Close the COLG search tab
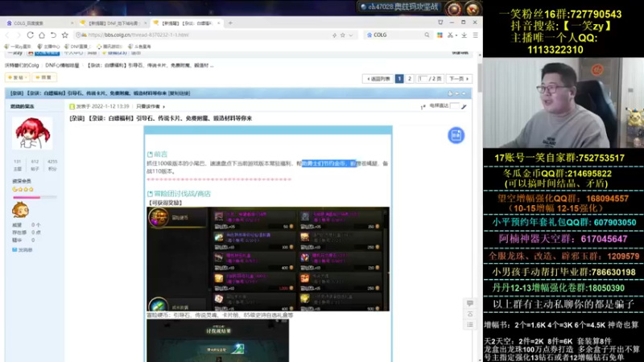Screen dimensions: 644x362 (72, 23)
